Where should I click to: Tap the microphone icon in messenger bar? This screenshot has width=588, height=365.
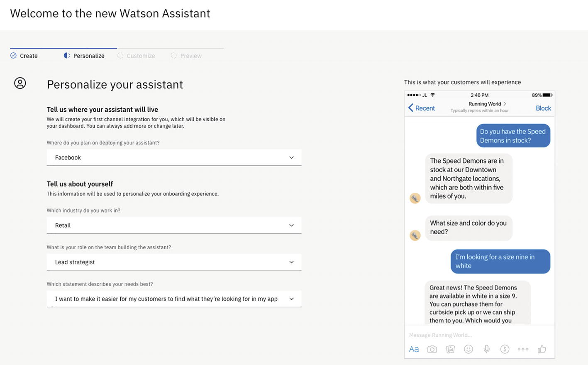point(487,349)
